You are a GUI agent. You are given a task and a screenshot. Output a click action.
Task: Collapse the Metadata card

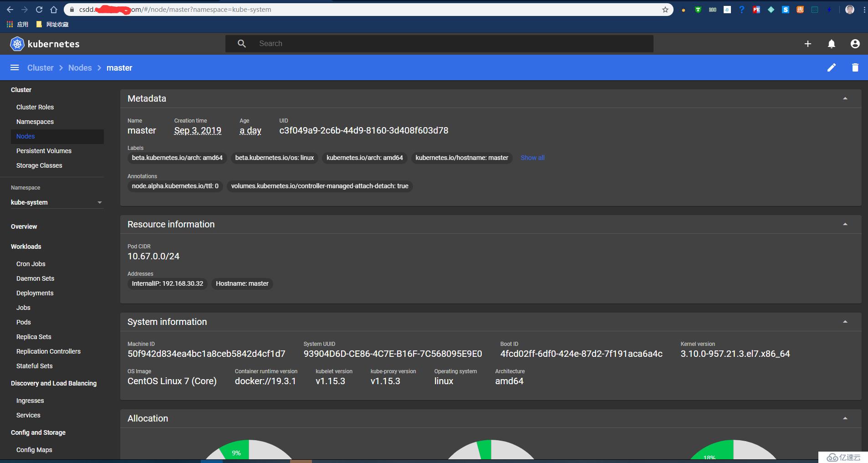(845, 98)
